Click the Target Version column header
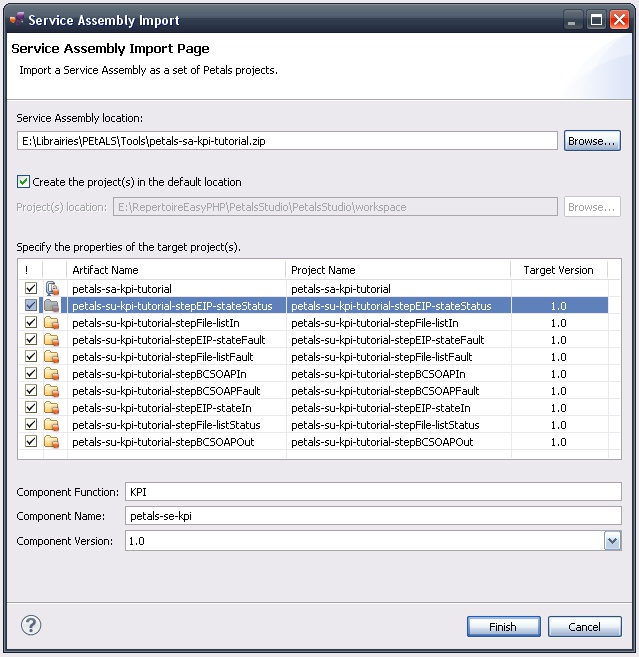This screenshot has width=639, height=657. tap(558, 270)
